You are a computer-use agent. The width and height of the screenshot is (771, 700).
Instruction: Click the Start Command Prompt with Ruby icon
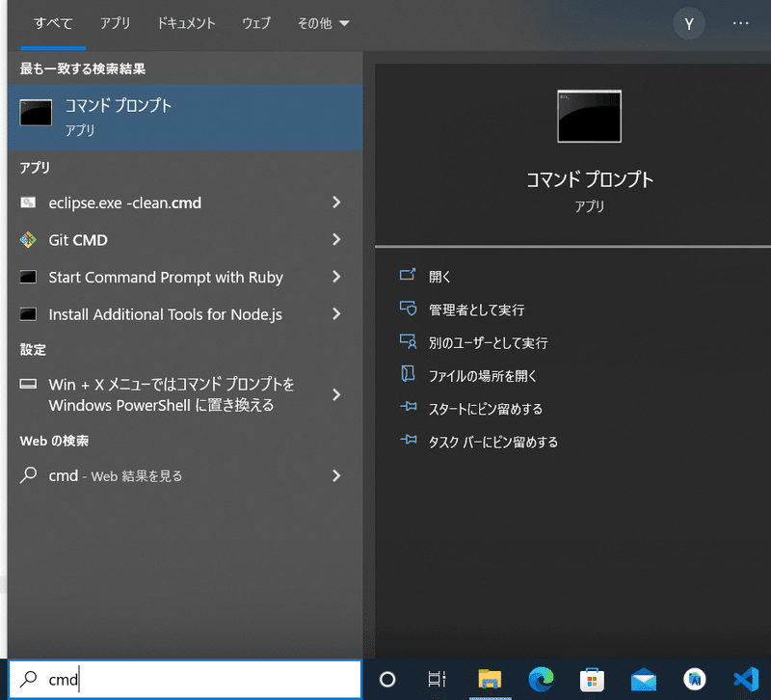point(28,277)
